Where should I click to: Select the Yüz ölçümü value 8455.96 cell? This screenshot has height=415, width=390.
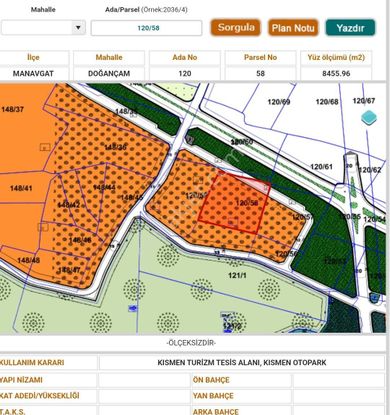click(x=336, y=73)
